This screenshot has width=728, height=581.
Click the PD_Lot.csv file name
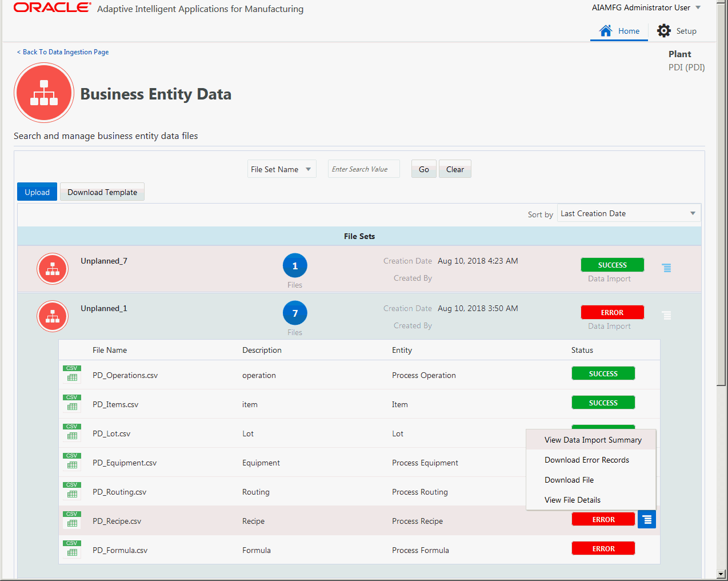point(111,434)
